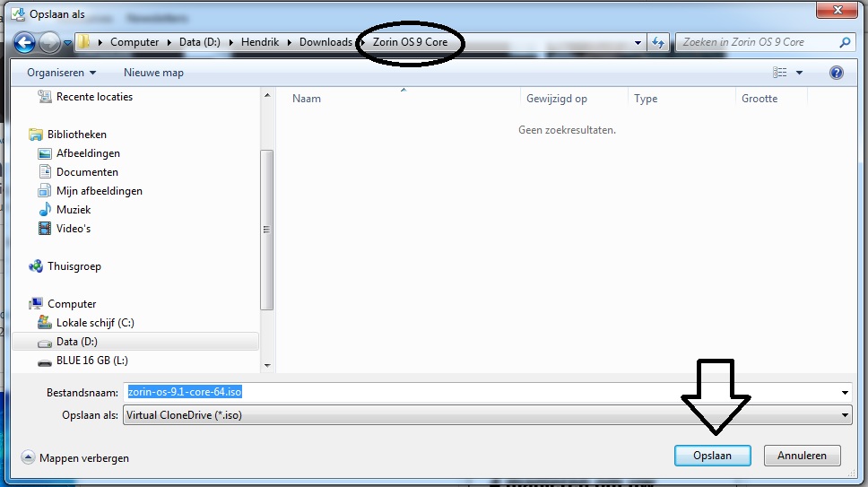
Task: Select Data (D:) in the address breadcrumb
Action: tap(200, 42)
